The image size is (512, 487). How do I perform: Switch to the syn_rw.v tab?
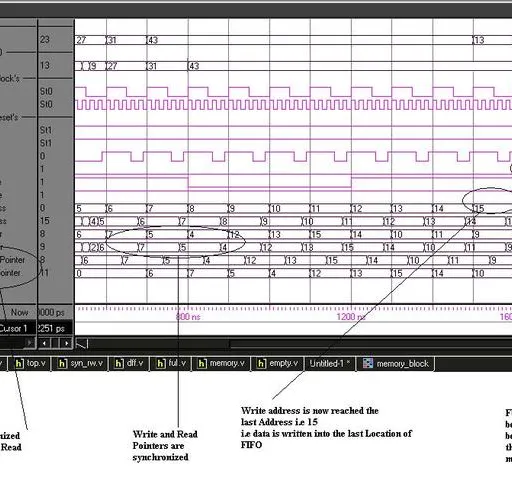point(80,363)
